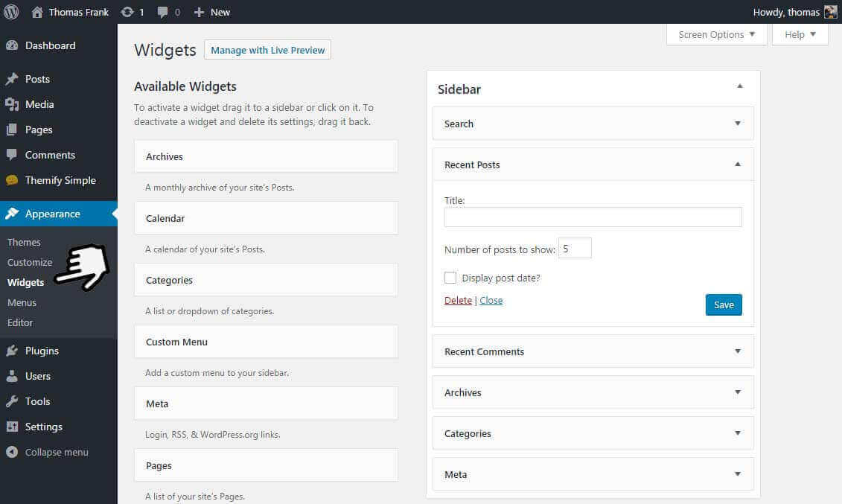Collapse the Recent Posts widget arrow
Image resolution: width=842 pixels, height=504 pixels.
click(x=737, y=165)
